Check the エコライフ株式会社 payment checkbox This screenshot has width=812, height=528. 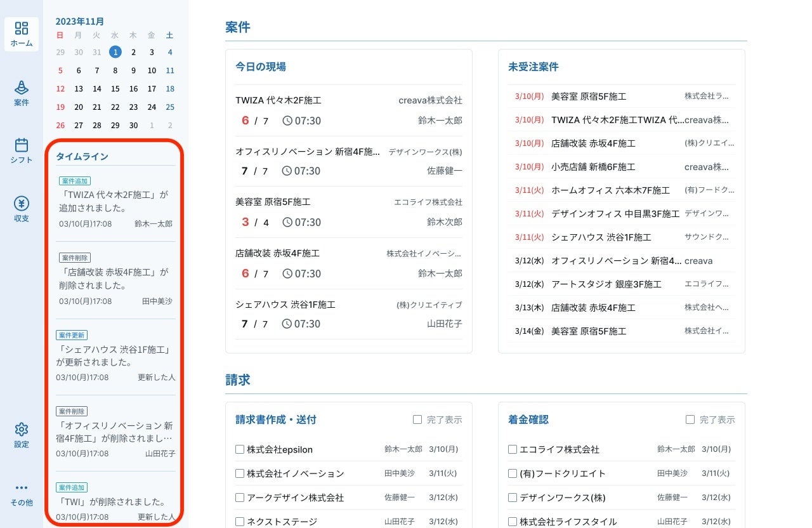(513, 449)
